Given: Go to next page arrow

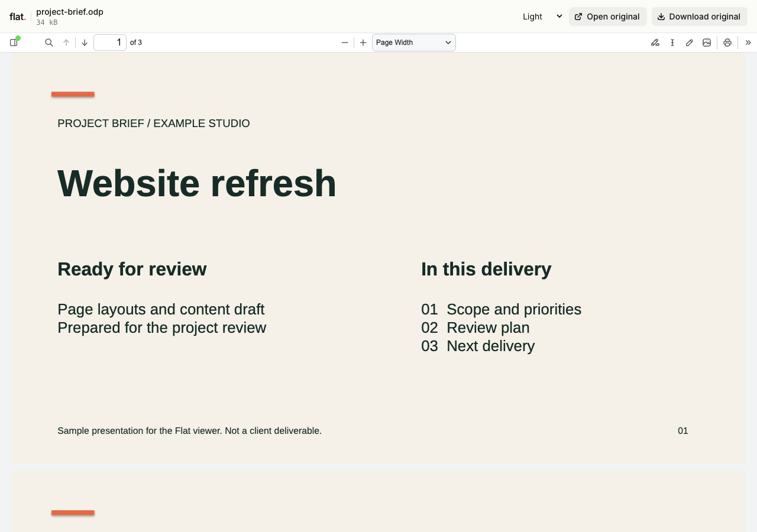Looking at the screenshot, I should (x=85, y=43).
